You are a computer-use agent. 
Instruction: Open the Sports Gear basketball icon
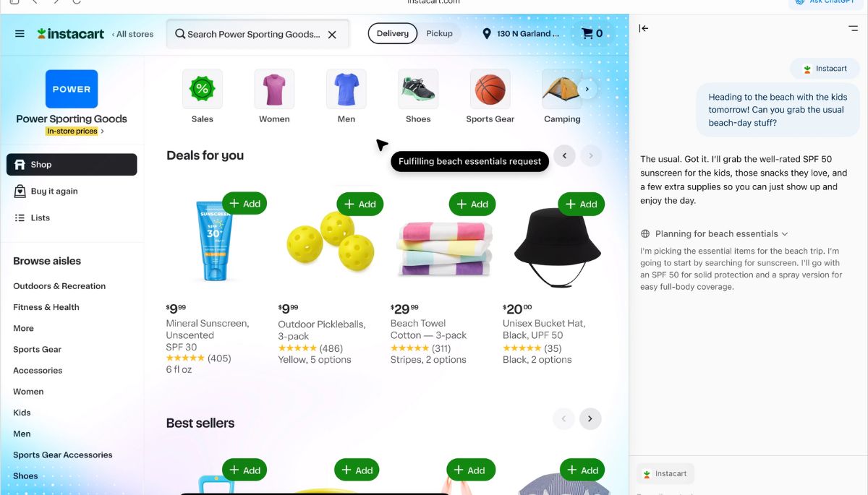point(490,90)
